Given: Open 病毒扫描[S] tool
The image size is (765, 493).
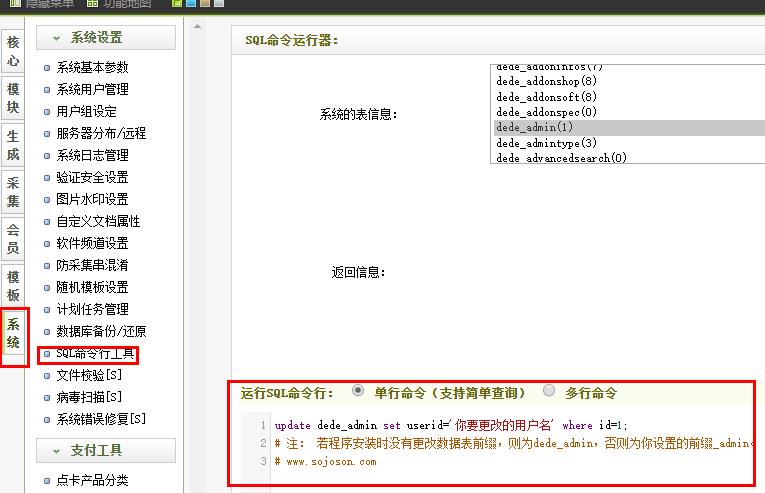Looking at the screenshot, I should click(89, 397).
